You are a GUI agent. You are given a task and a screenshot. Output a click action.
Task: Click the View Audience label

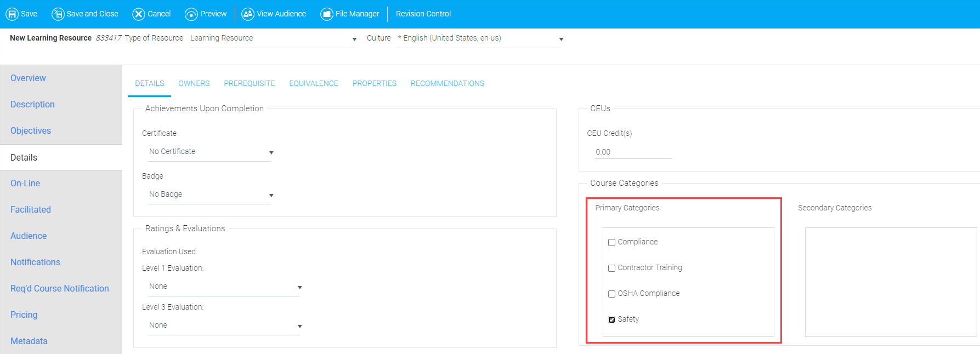pos(281,14)
